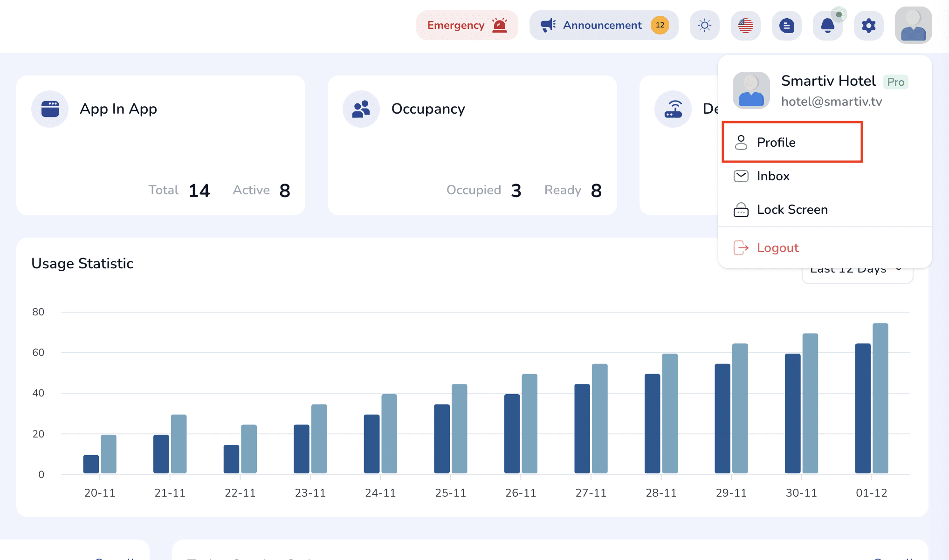949x560 pixels.
Task: Open the Last 12 Days dropdown
Action: (x=857, y=275)
